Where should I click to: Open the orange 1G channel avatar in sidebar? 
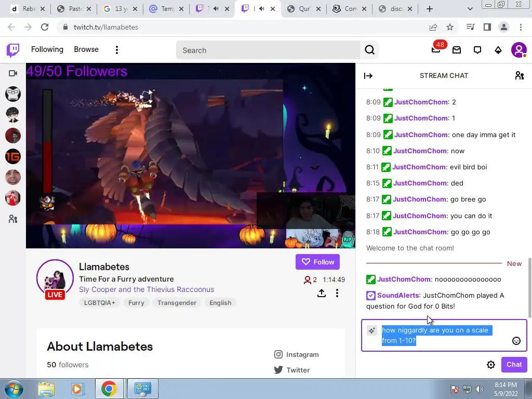point(13,156)
